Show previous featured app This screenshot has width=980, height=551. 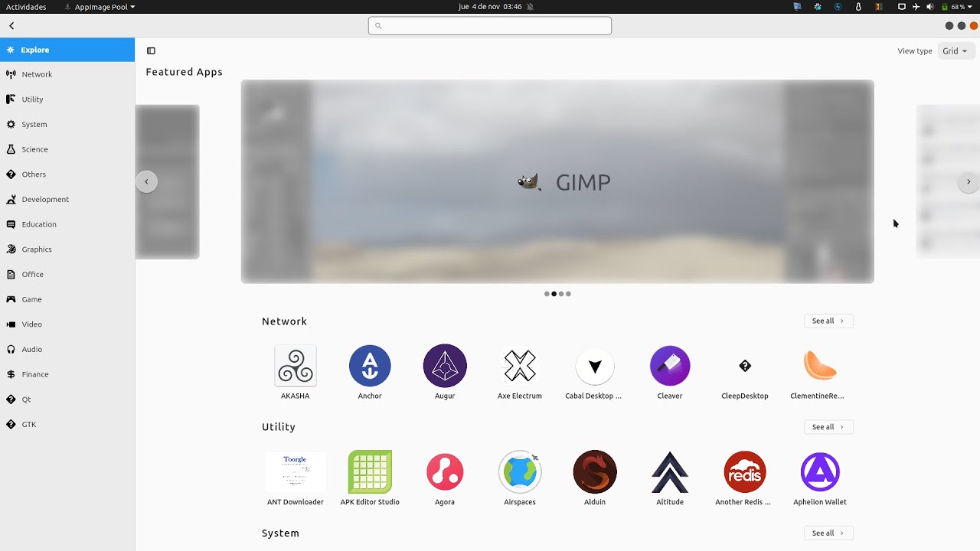pos(146,181)
